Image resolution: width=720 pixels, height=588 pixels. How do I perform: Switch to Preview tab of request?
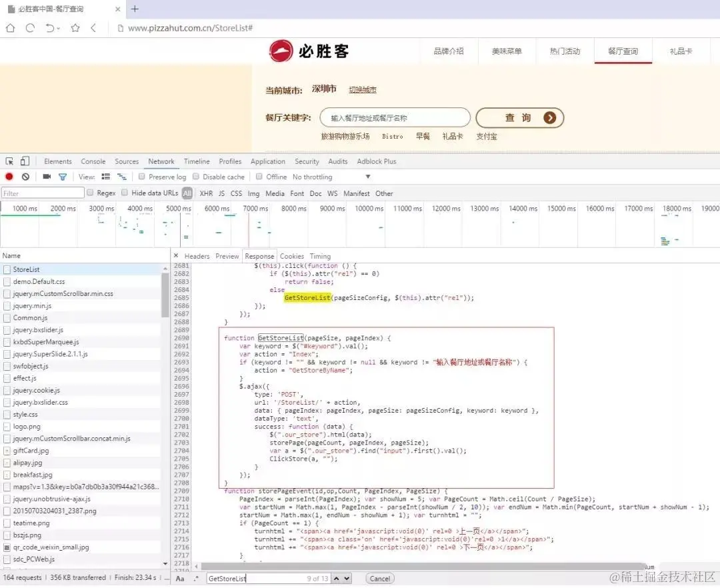tap(227, 256)
